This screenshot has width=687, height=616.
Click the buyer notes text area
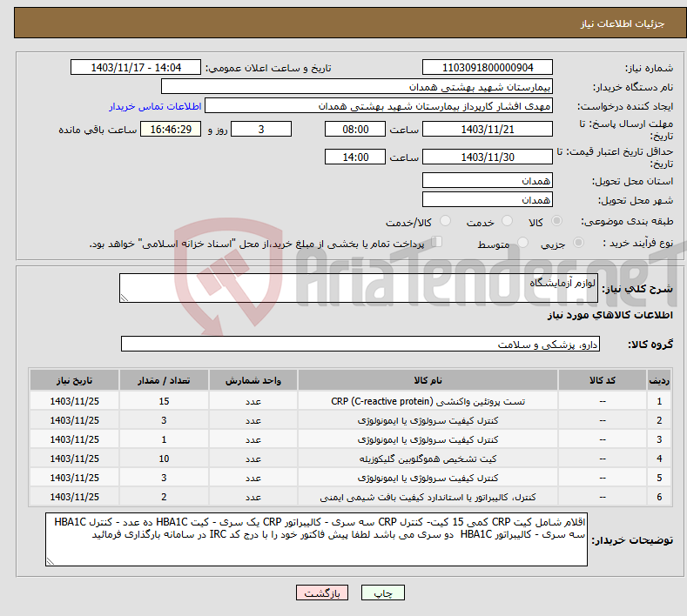click(316, 539)
